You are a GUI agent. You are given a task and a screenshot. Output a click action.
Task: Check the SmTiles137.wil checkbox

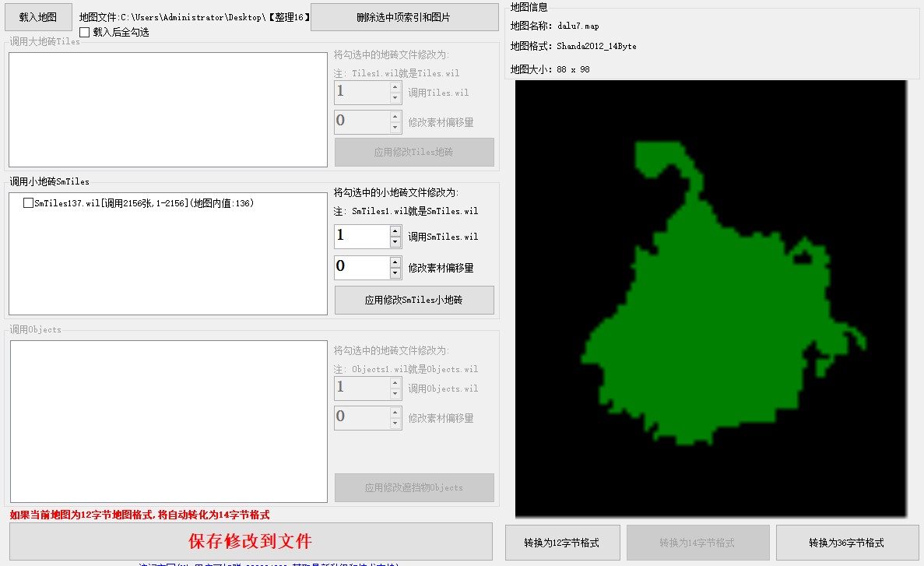28,203
